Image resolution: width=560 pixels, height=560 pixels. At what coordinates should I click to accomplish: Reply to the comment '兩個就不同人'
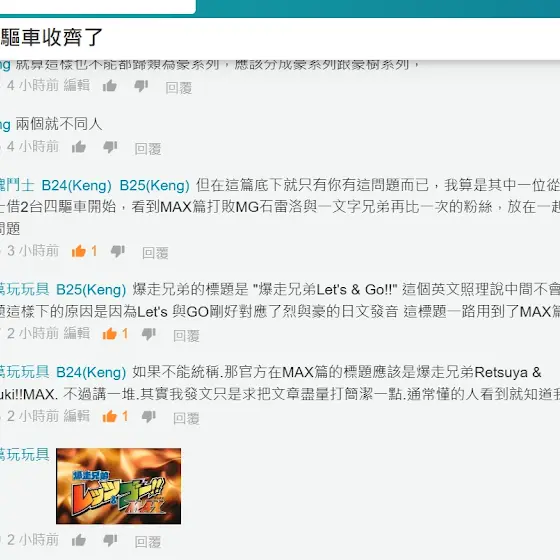(x=148, y=149)
